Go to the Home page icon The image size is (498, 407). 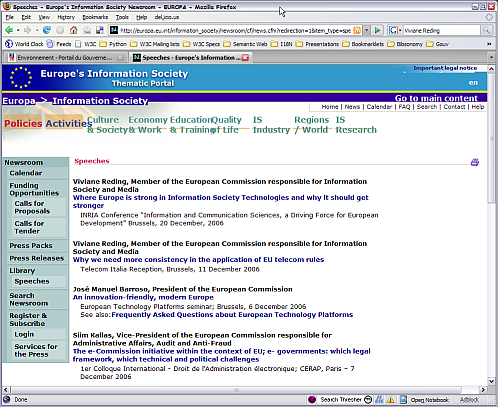click(74, 30)
